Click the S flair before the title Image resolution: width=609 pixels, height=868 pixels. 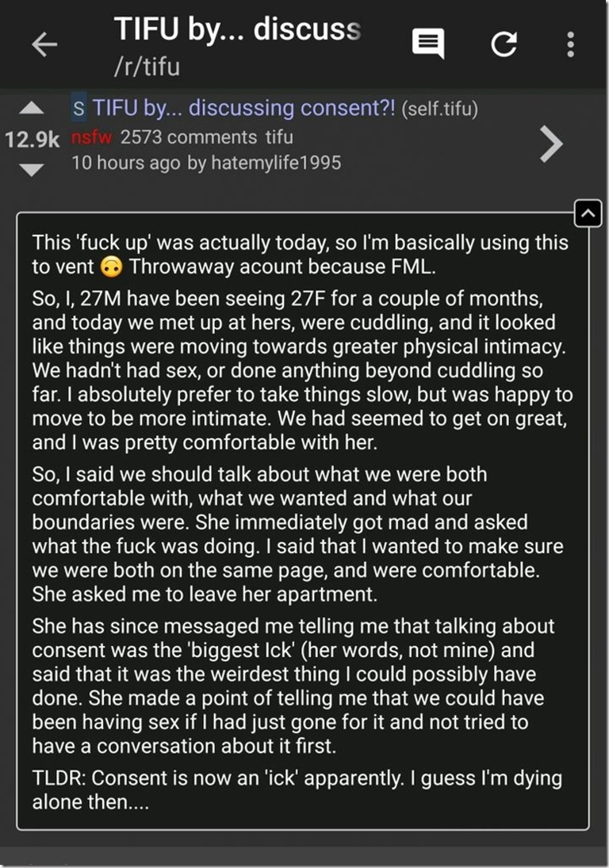79,109
